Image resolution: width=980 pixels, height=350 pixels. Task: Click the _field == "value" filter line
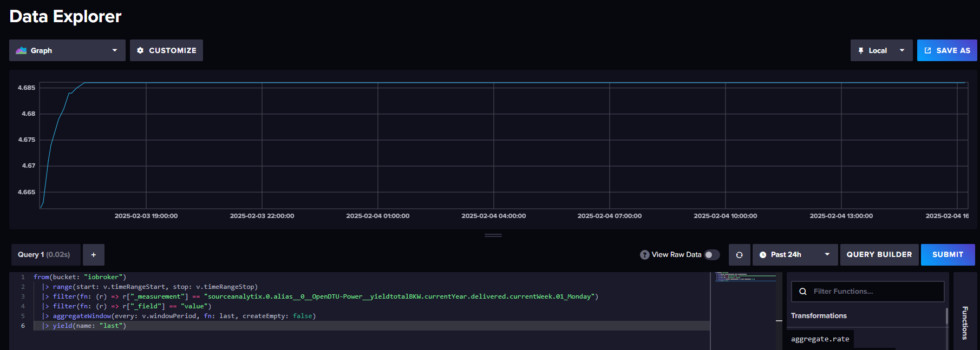point(127,306)
